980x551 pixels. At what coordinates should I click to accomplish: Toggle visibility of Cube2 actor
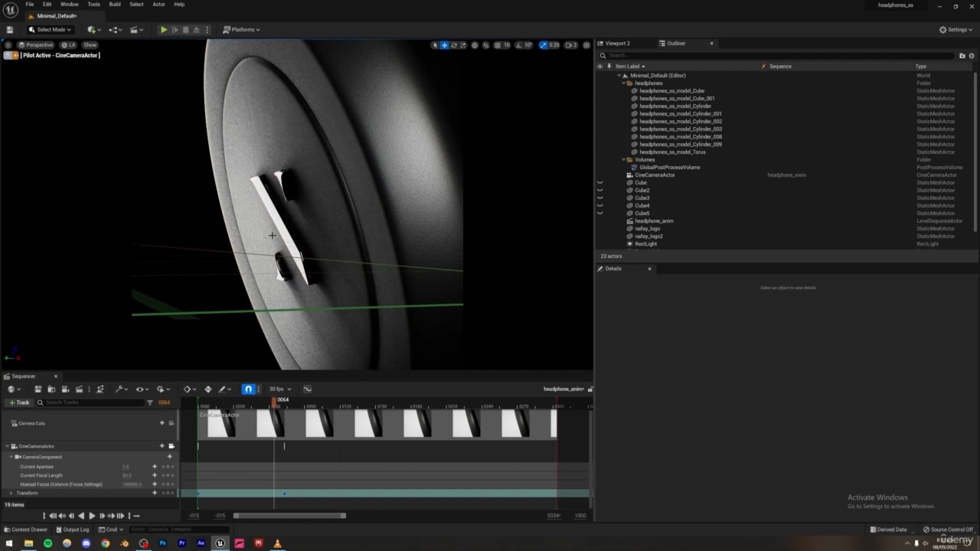pos(599,191)
